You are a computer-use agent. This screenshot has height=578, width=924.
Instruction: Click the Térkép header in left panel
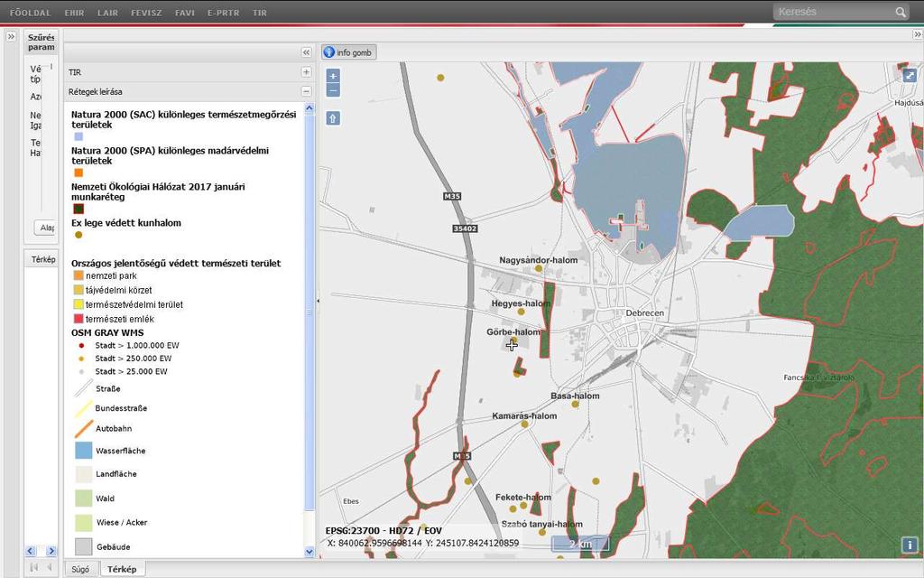point(43,259)
